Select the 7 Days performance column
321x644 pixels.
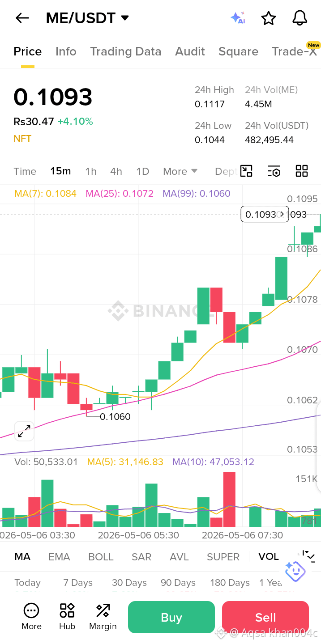click(x=78, y=583)
